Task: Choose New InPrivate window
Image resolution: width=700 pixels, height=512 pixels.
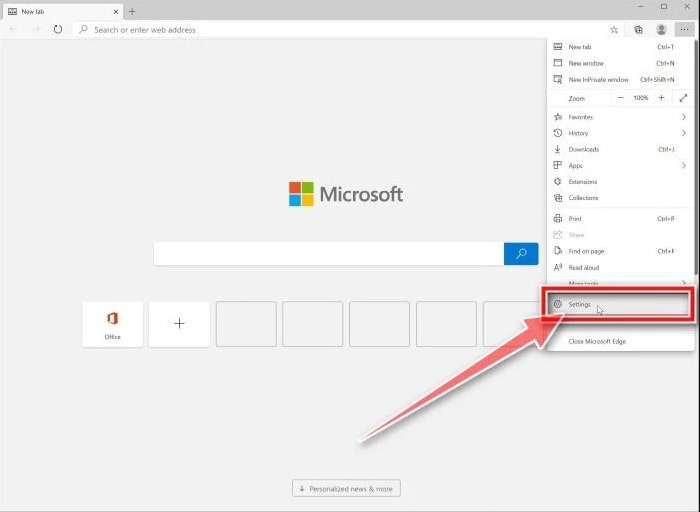Action: [621, 79]
